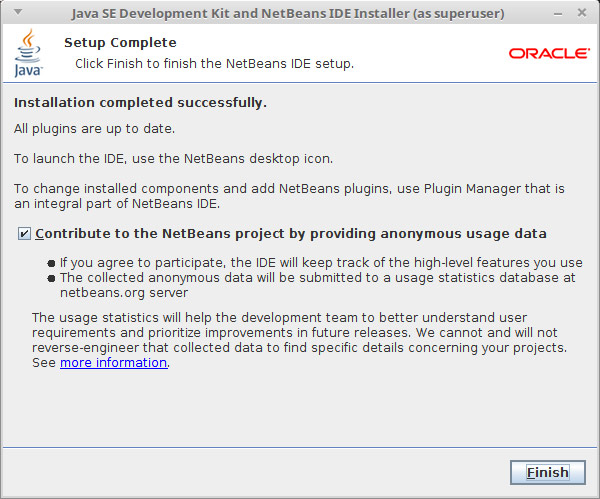Click the usage statistics explanation paragraph
600x499 pixels.
point(299,340)
